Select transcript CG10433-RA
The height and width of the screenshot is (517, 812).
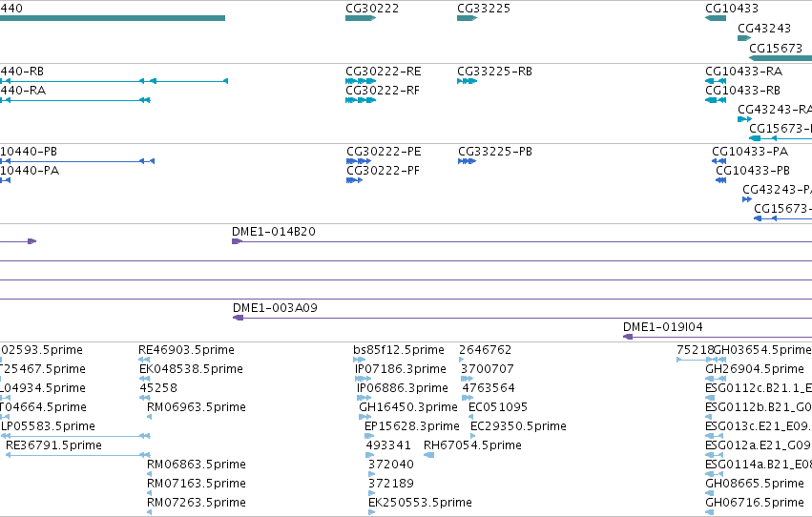[716, 81]
